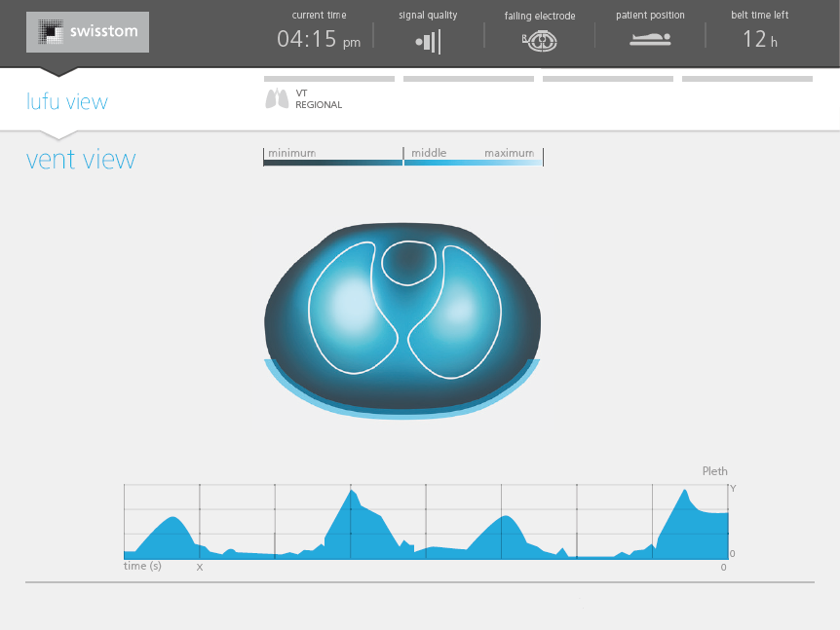Click the swisstom logo button

[x=88, y=33]
